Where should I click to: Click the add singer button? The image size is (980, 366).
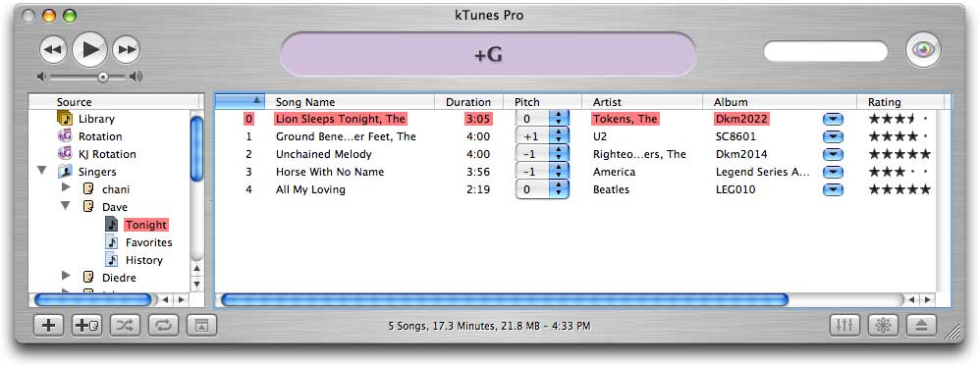(87, 326)
